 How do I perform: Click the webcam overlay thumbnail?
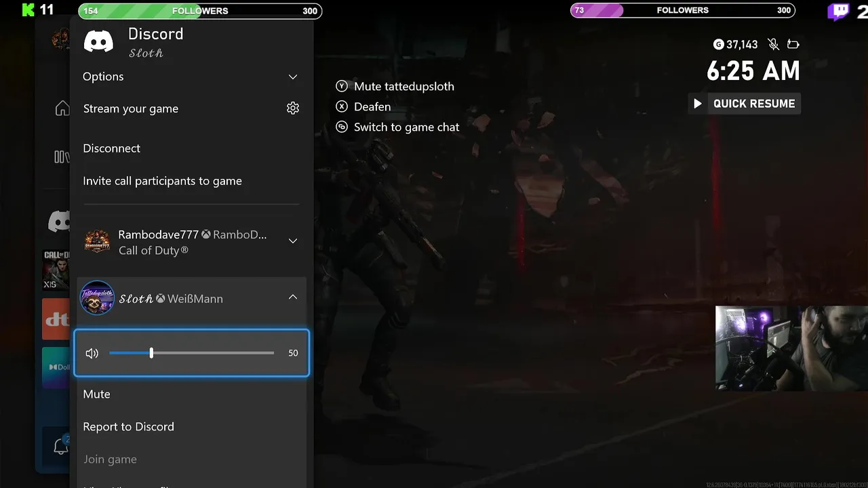click(791, 348)
